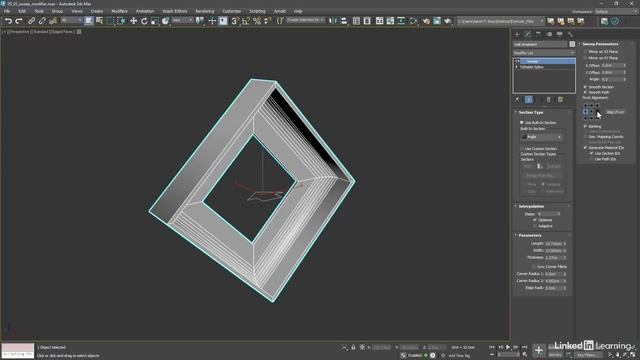Activate the Select and Move tool

pyautogui.click(x=133, y=21)
